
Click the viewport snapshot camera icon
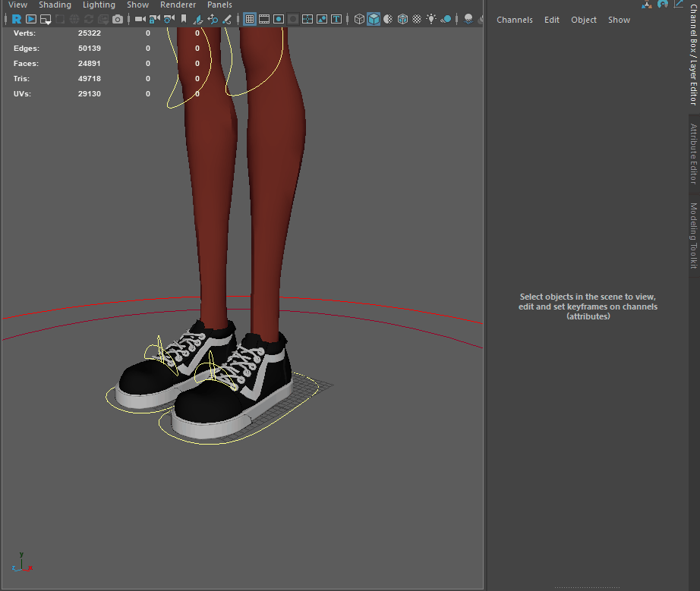click(118, 20)
